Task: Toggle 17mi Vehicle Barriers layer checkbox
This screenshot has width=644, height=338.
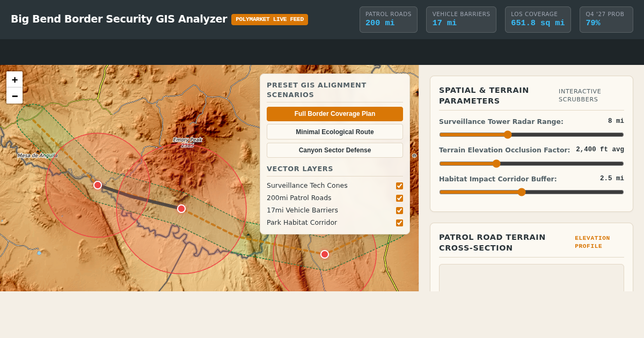Action: tap(399, 210)
